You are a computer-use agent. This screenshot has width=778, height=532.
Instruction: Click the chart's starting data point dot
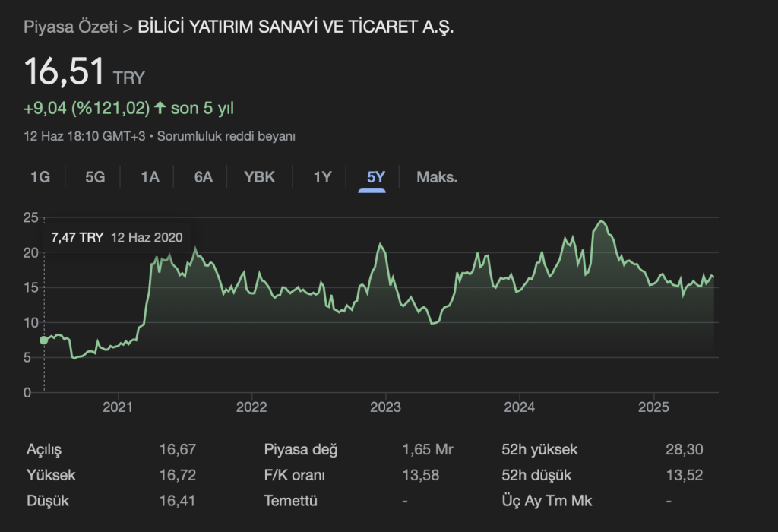44,340
